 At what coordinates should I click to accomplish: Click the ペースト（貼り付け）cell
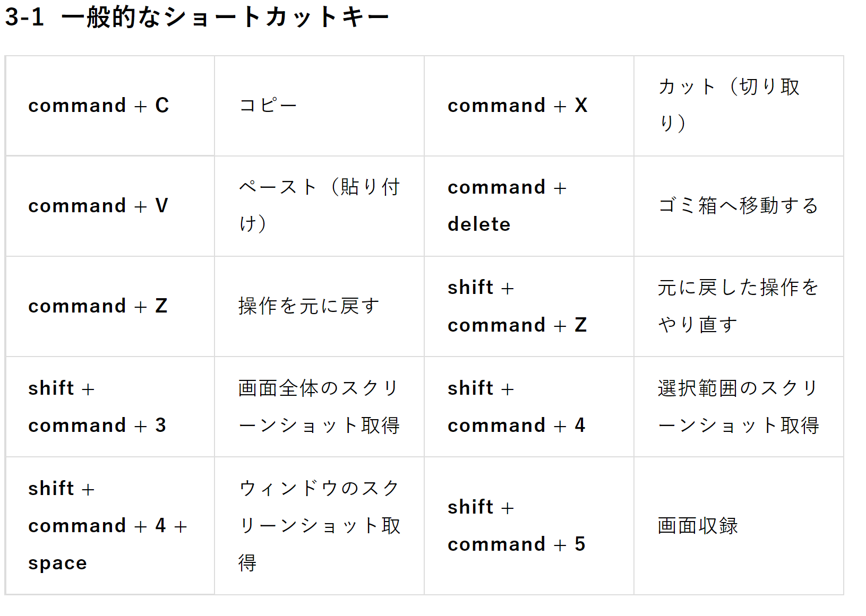[x=319, y=206]
